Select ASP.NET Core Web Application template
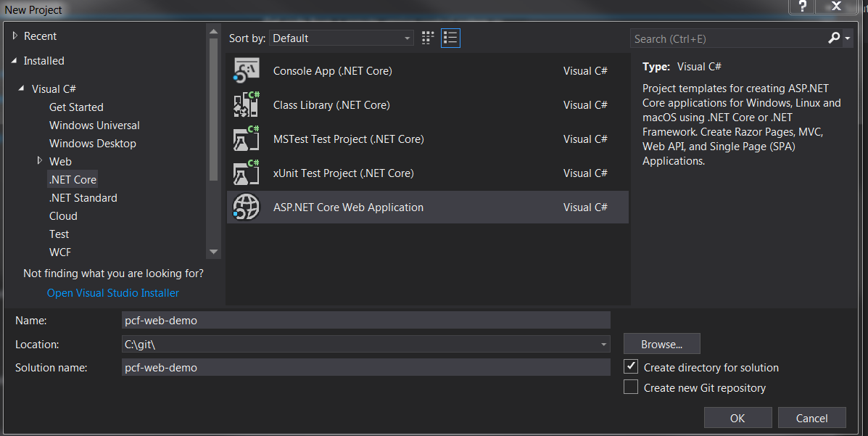This screenshot has width=868, height=436. [x=427, y=207]
